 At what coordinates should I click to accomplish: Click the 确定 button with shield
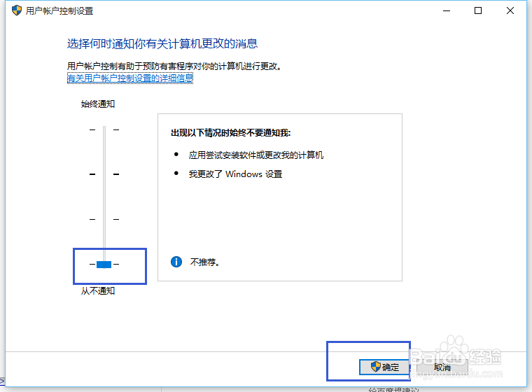pos(385,367)
